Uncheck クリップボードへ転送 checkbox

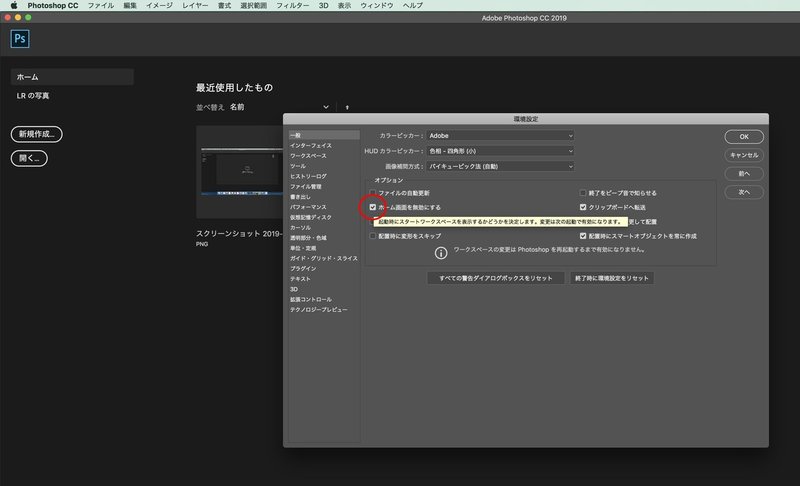point(583,207)
